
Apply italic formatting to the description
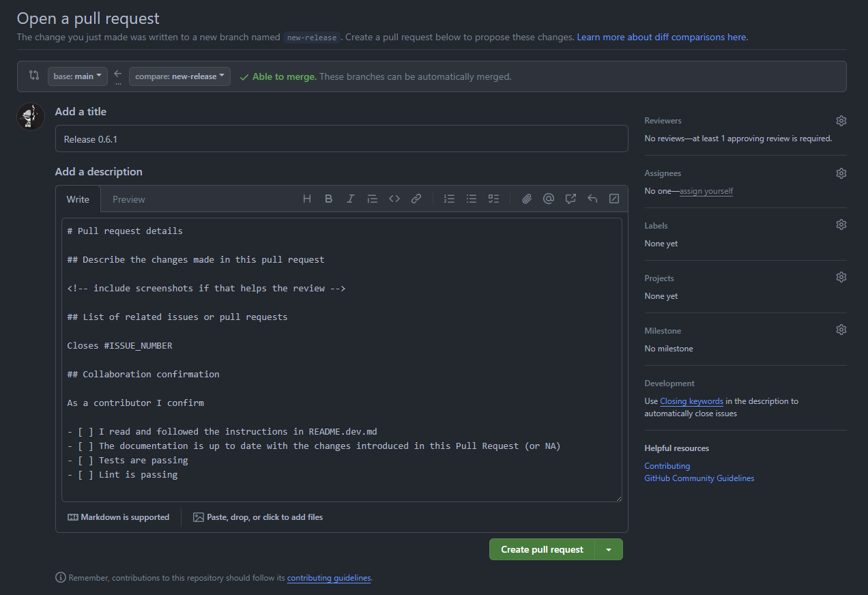(x=350, y=199)
